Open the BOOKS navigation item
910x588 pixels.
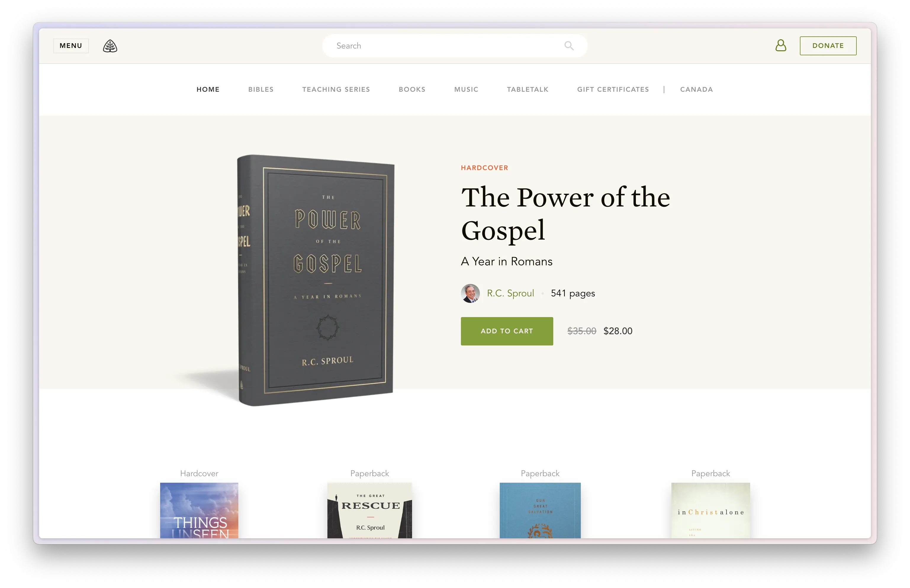tap(412, 89)
